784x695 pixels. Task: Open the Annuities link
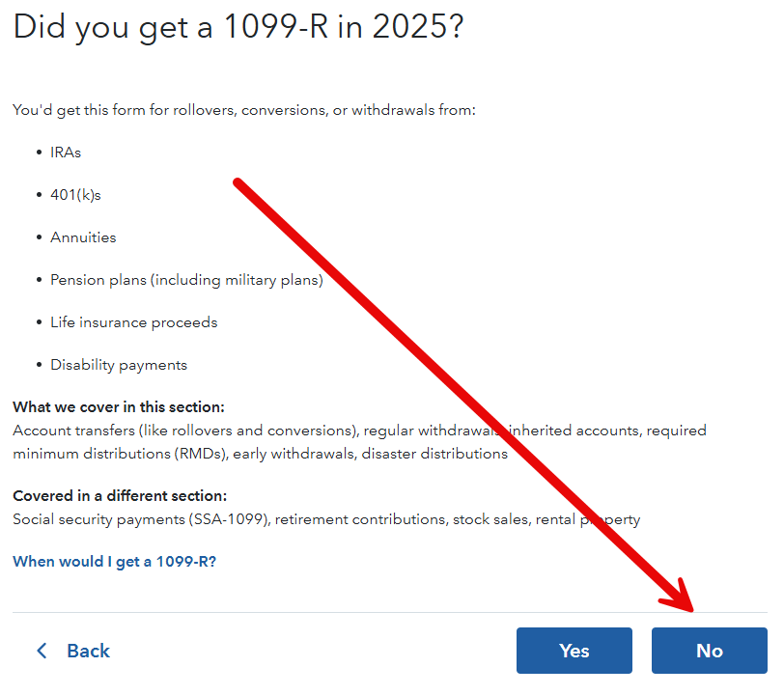tap(82, 236)
